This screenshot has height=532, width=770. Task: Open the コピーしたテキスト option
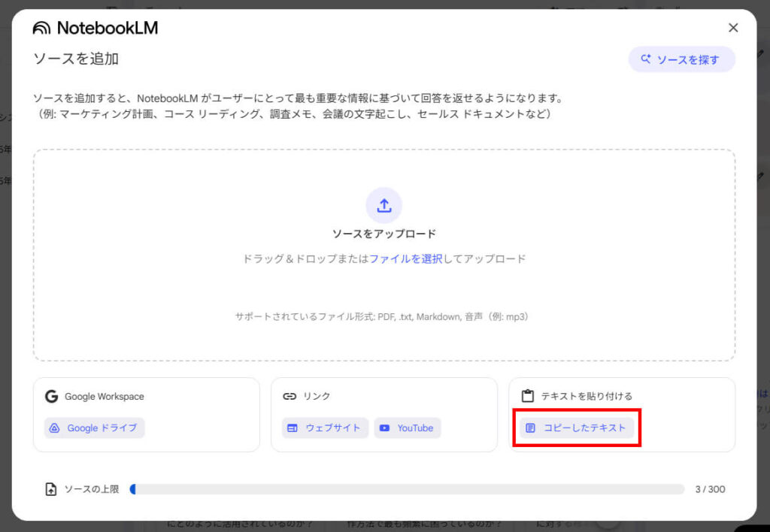[x=577, y=427]
